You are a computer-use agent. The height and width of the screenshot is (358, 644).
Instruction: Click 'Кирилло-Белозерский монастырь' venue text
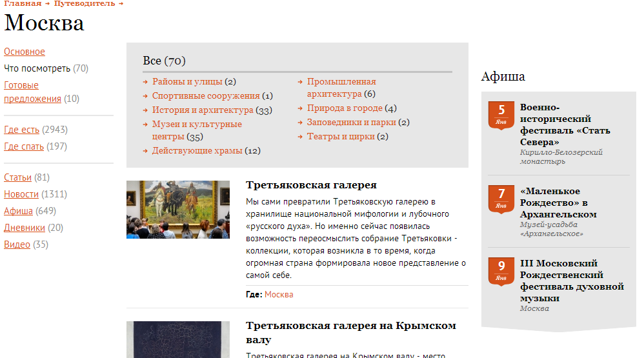[x=561, y=157]
